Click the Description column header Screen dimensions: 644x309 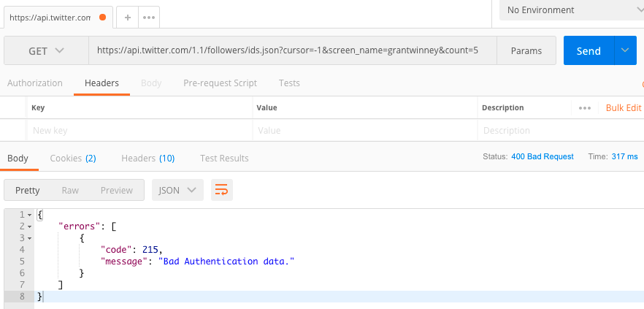click(502, 107)
